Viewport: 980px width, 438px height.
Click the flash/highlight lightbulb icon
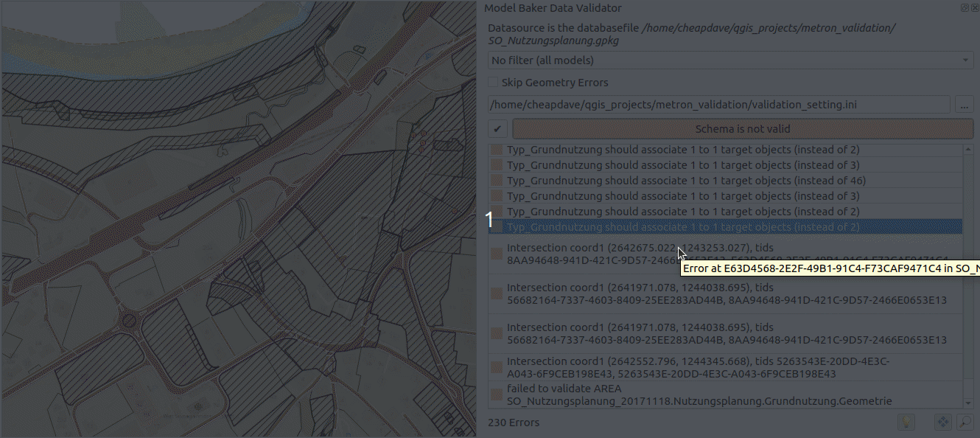tap(905, 422)
